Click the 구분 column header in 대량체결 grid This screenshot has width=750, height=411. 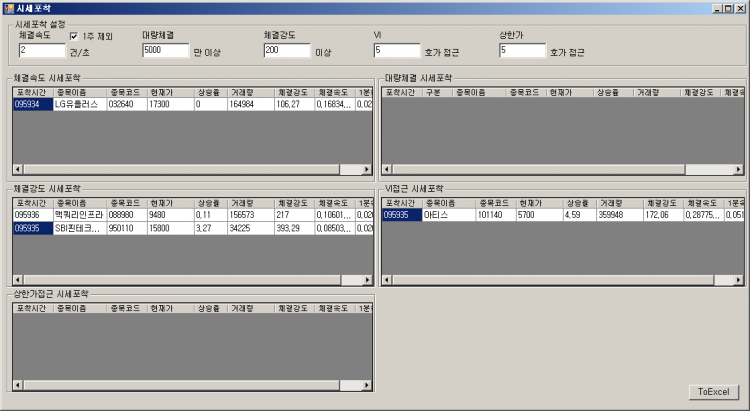(435, 92)
